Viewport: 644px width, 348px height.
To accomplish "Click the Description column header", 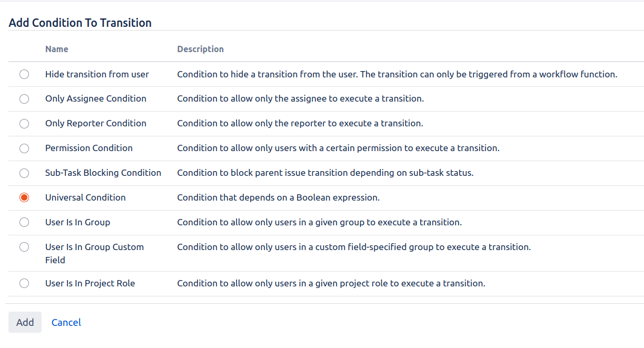I will [200, 48].
